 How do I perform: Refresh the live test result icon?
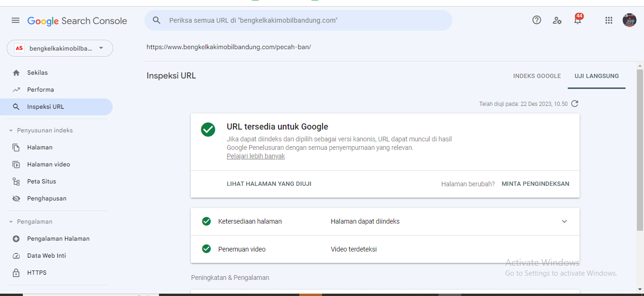[x=575, y=104]
